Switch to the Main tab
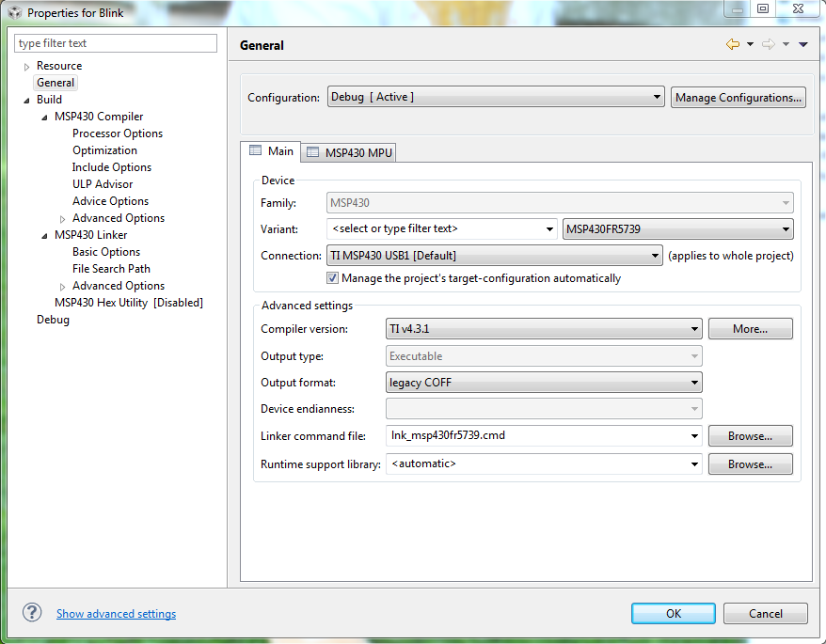The image size is (826, 644). coord(271,151)
